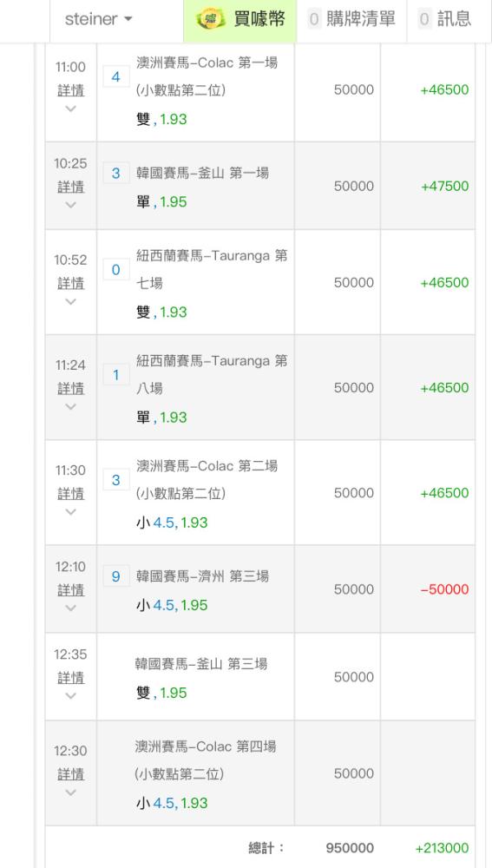
Task: Click the result number 4 box for Colac 第一場
Action: pos(116,76)
